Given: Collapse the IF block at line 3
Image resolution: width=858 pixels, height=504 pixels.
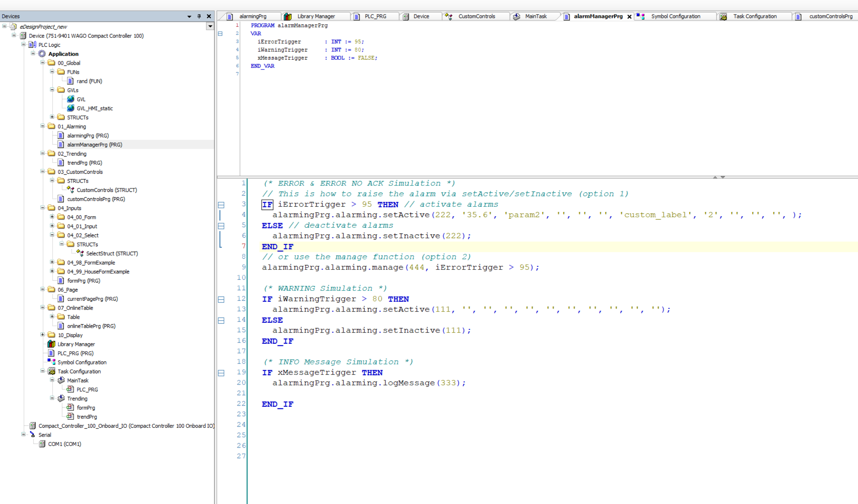Looking at the screenshot, I should pos(221,205).
